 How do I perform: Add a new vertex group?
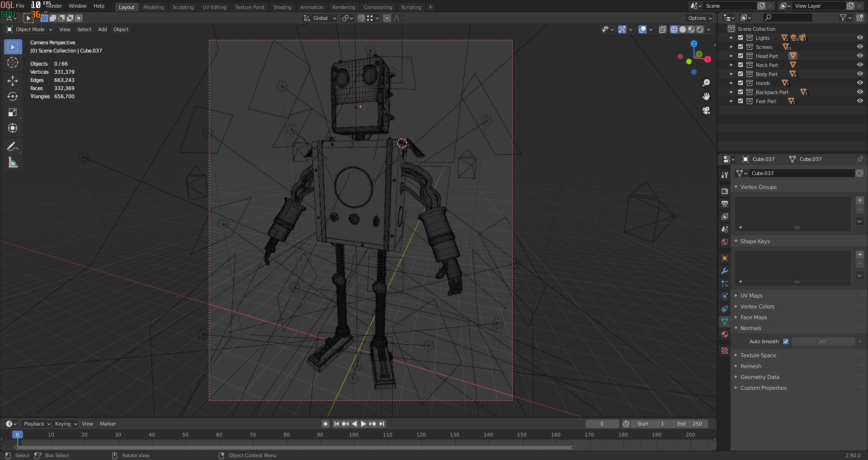coord(860,200)
